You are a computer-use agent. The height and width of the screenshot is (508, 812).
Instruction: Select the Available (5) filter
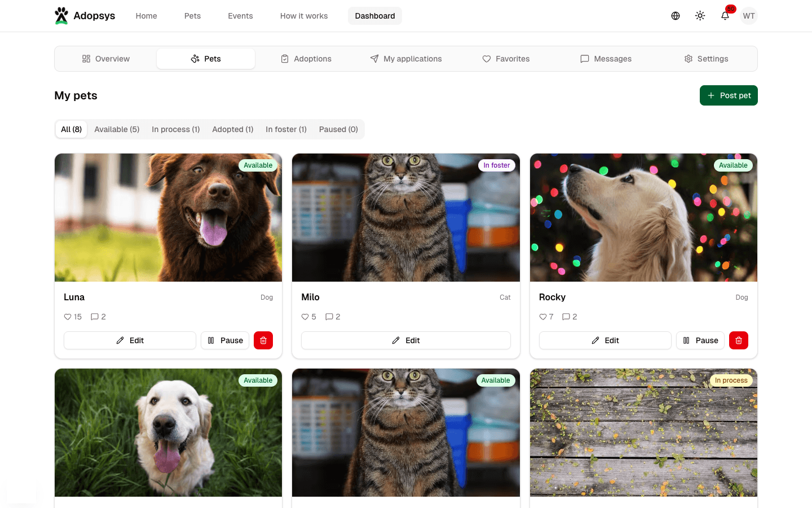coord(117,129)
